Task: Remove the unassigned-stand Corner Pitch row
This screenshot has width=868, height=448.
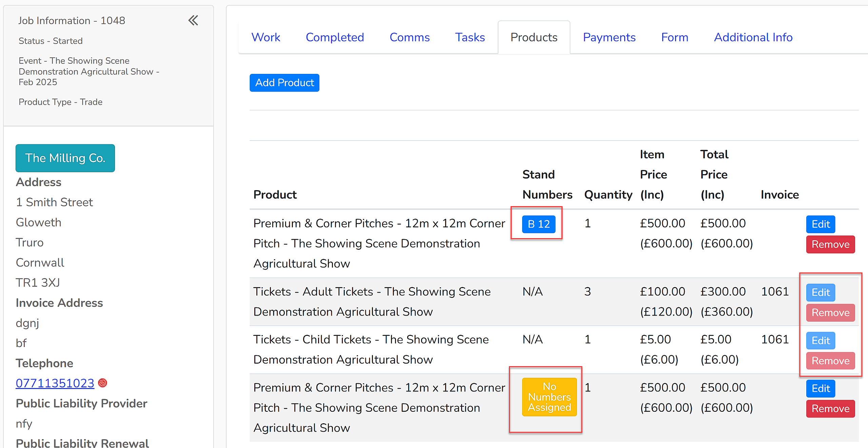Action: [x=830, y=409]
